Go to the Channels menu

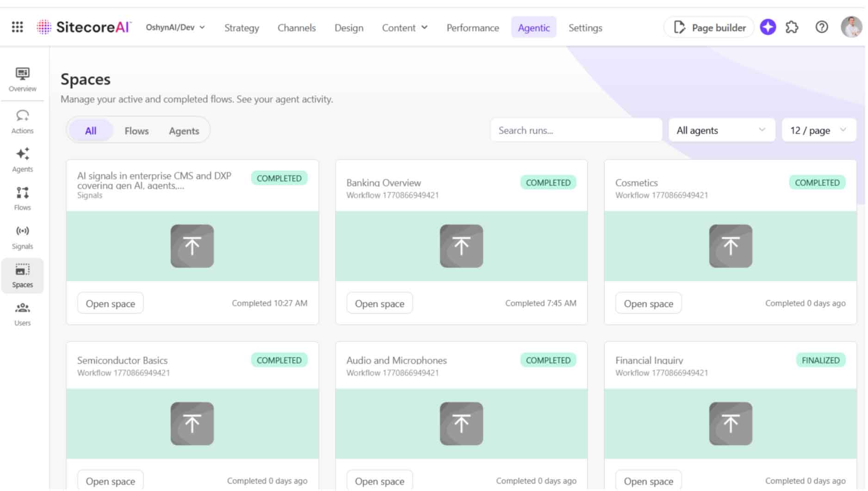(298, 28)
